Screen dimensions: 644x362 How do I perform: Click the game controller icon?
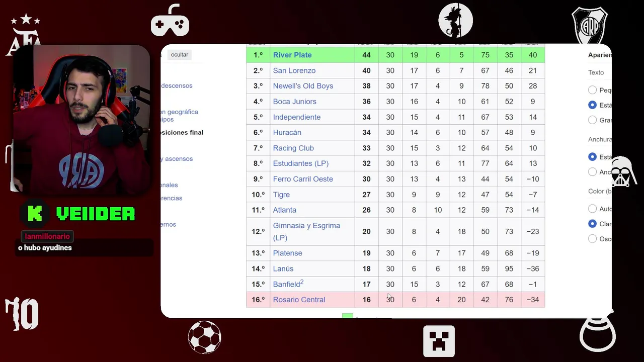170,21
